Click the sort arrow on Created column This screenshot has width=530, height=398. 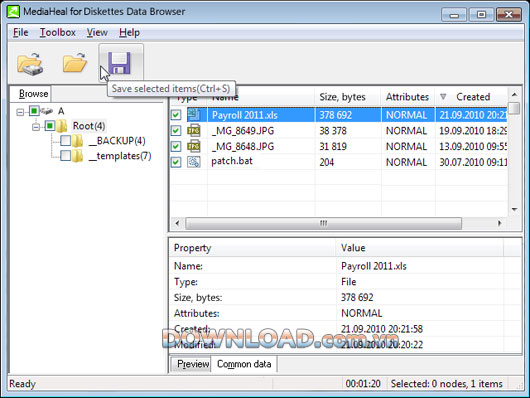443,97
